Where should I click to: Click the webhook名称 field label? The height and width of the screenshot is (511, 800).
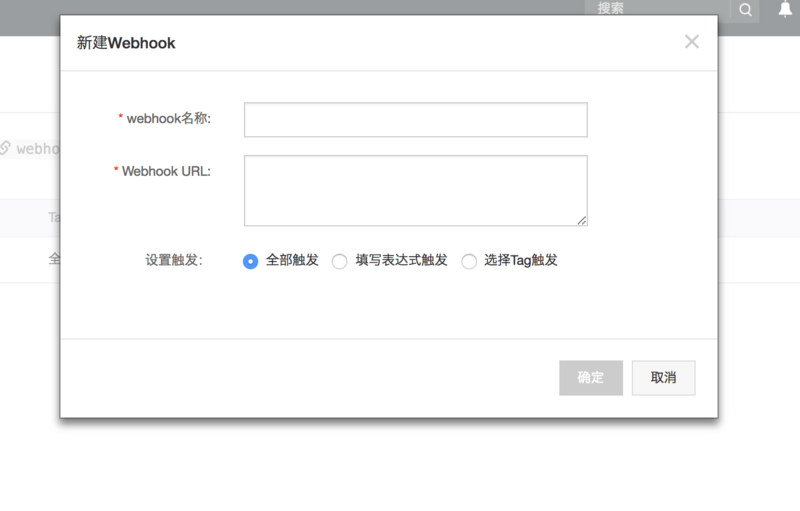click(x=169, y=118)
